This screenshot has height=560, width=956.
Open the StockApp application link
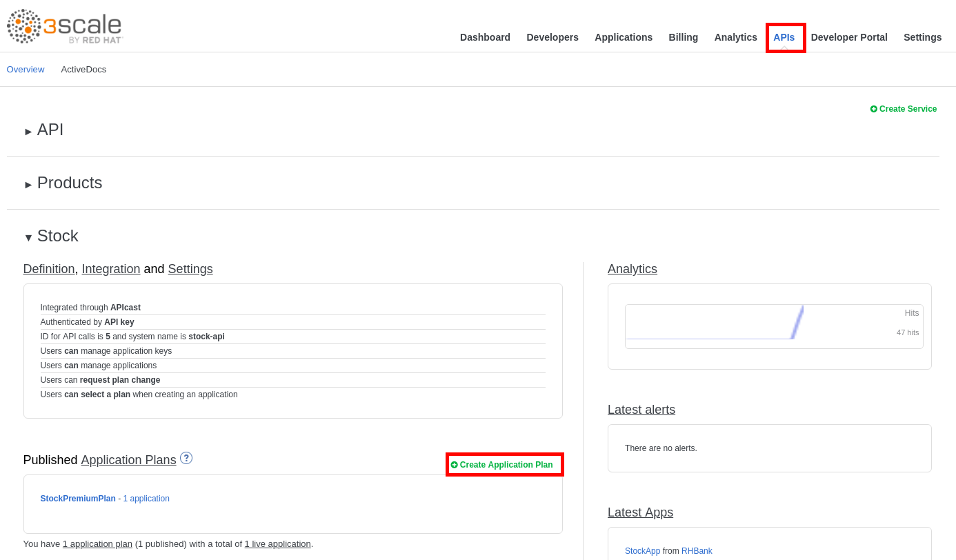tap(642, 551)
